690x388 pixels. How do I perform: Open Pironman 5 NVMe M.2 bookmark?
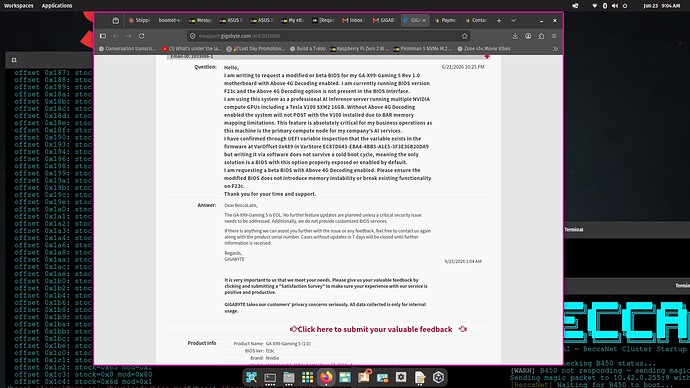423,49
